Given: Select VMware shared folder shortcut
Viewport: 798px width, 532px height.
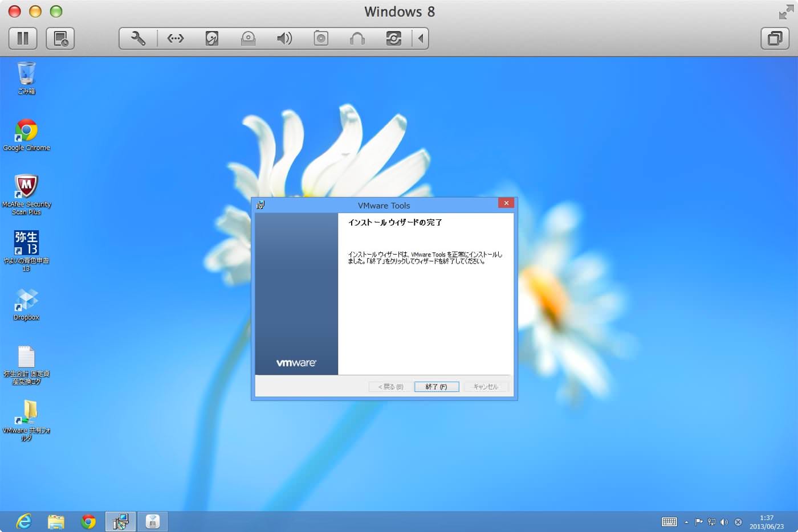Looking at the screenshot, I should (x=26, y=420).
